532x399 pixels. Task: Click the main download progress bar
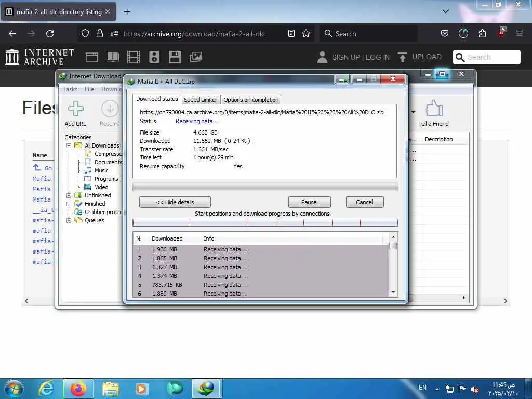[265, 187]
